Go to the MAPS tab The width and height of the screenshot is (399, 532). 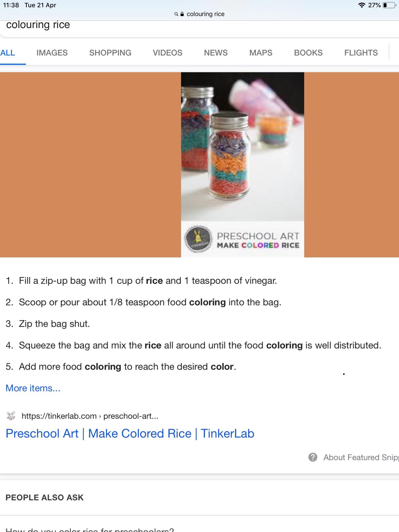(261, 53)
